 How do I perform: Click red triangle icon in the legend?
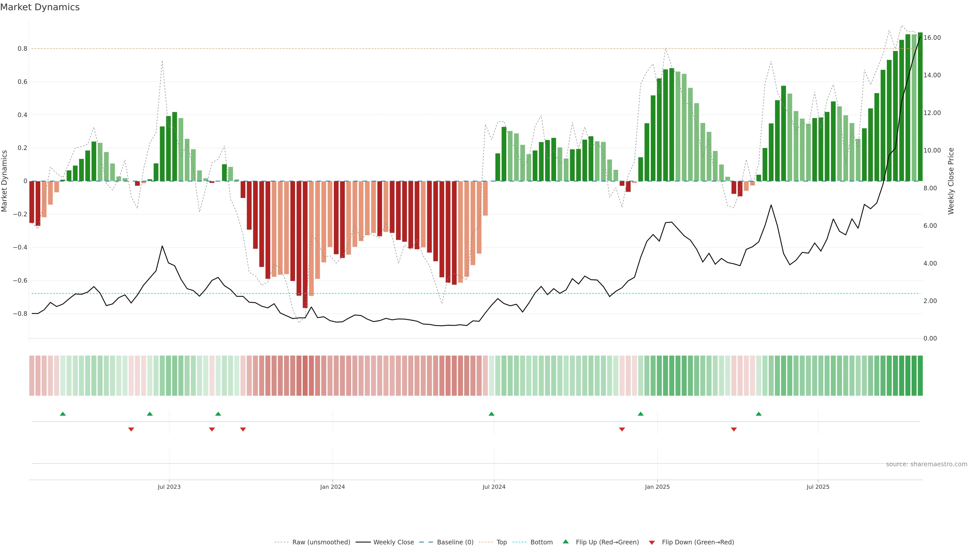tap(652, 542)
